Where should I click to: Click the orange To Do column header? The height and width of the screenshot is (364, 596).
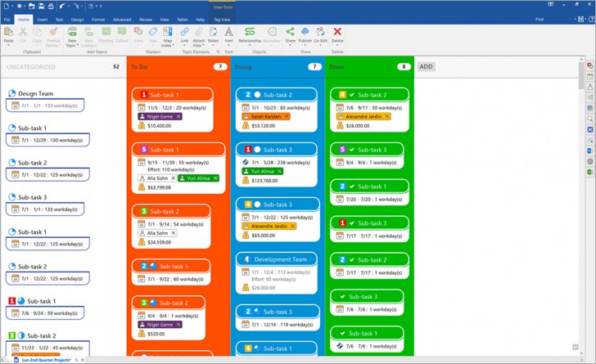178,67
